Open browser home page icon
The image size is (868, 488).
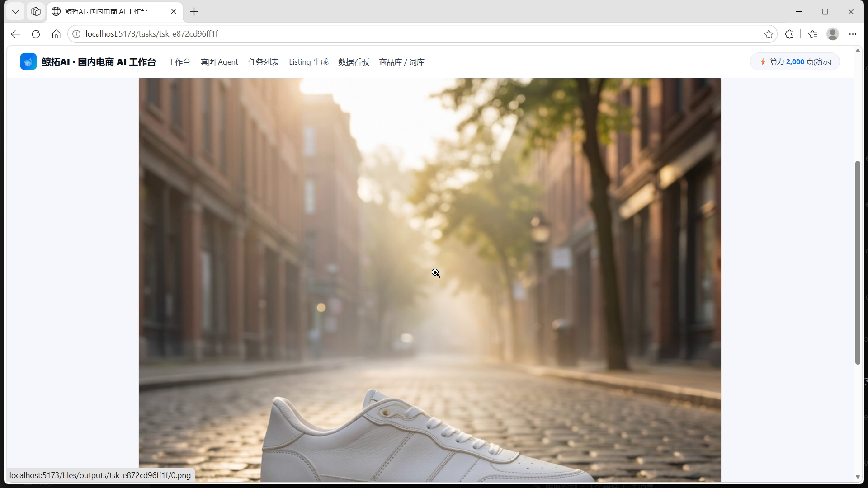point(56,34)
